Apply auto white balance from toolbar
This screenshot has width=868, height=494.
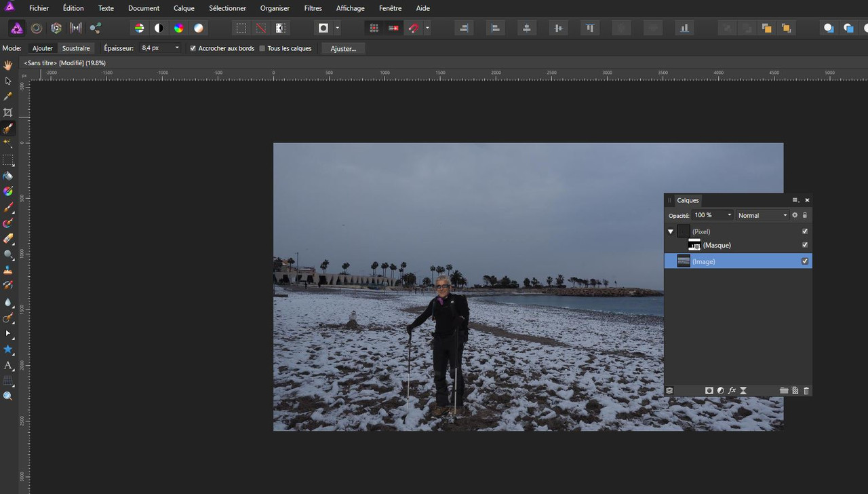point(198,28)
